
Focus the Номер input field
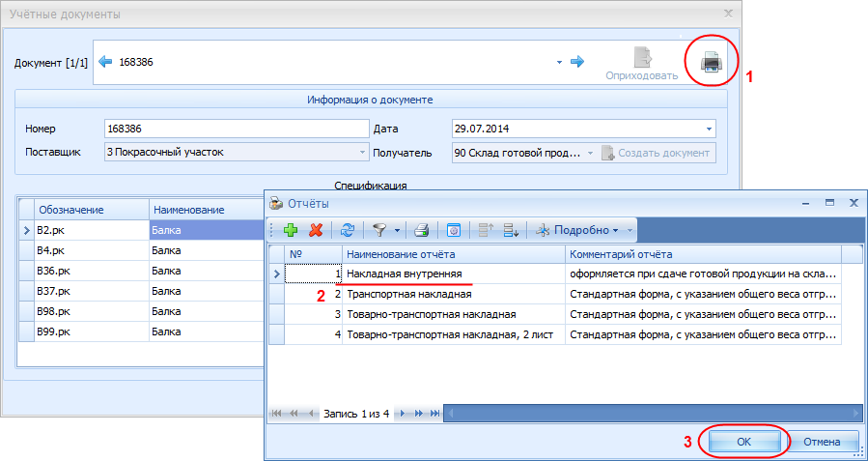click(x=237, y=129)
